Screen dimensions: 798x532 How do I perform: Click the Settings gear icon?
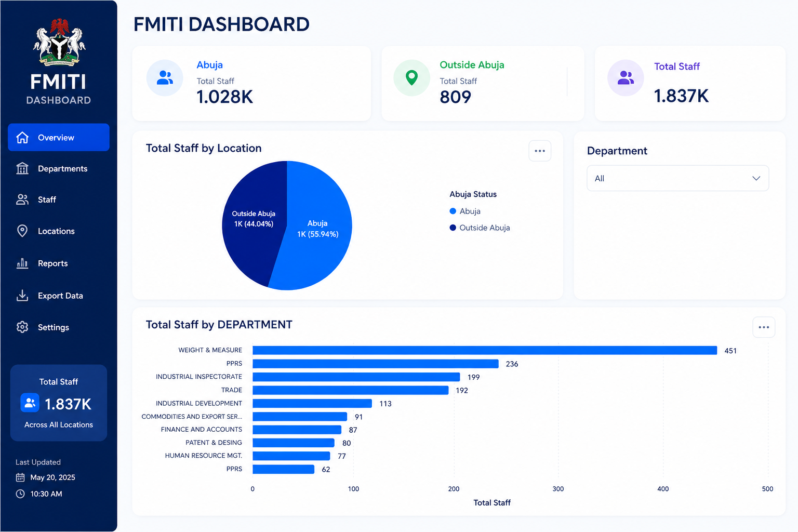22,327
